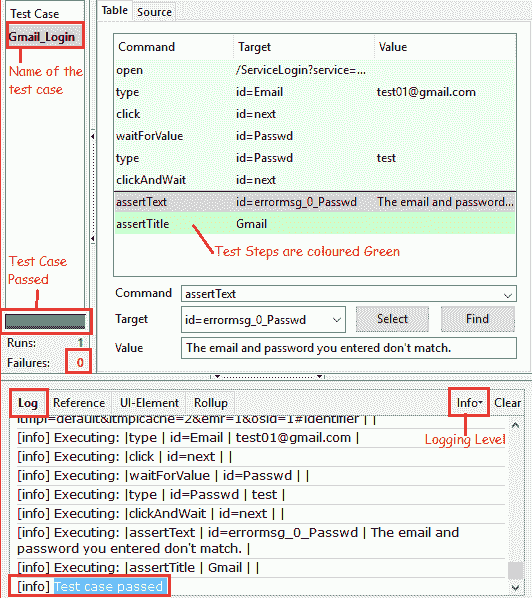Click the test run progress bar
This screenshot has height=598, width=532.
[45, 321]
